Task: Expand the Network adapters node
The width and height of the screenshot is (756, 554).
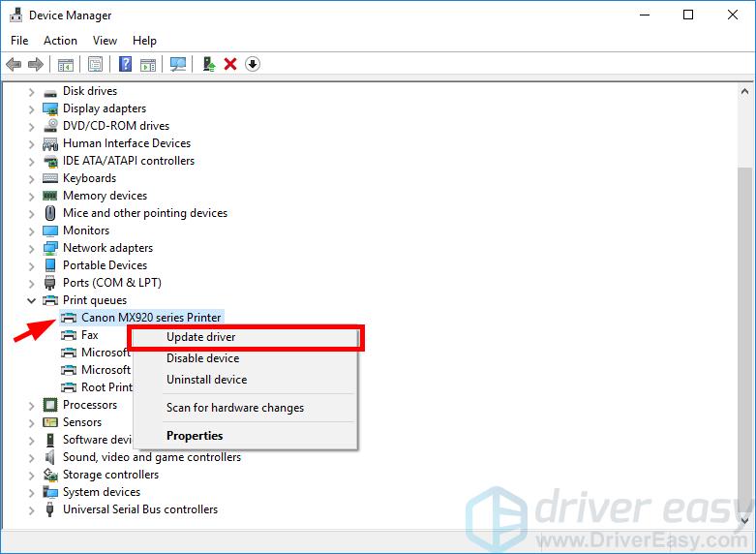Action: tap(32, 248)
